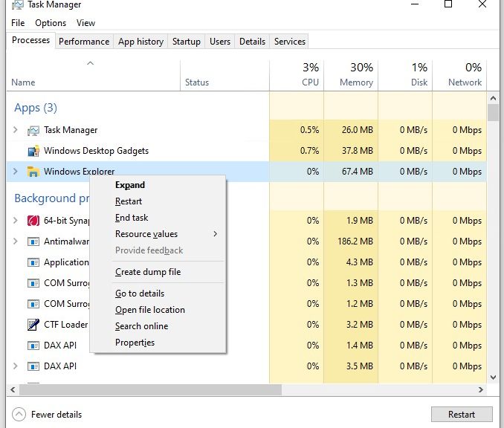The image size is (504, 428).
Task: Switch to the Services tab
Action: (x=290, y=42)
